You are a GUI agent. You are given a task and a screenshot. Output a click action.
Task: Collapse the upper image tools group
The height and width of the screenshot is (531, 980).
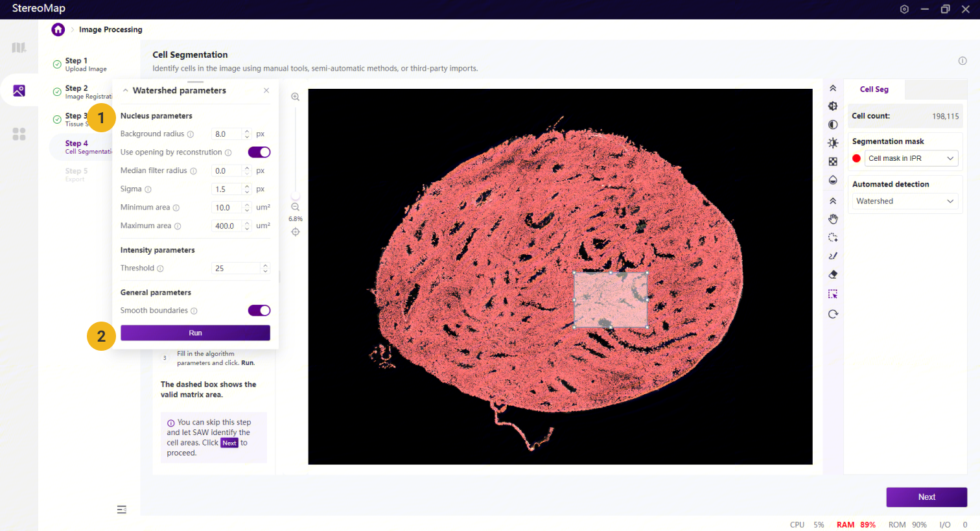(x=833, y=88)
